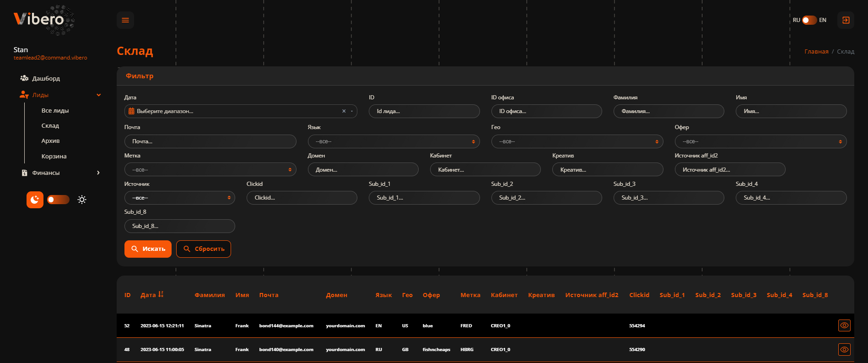Expand the Финансы menu chevron
The width and height of the screenshot is (868, 363).
(98, 173)
